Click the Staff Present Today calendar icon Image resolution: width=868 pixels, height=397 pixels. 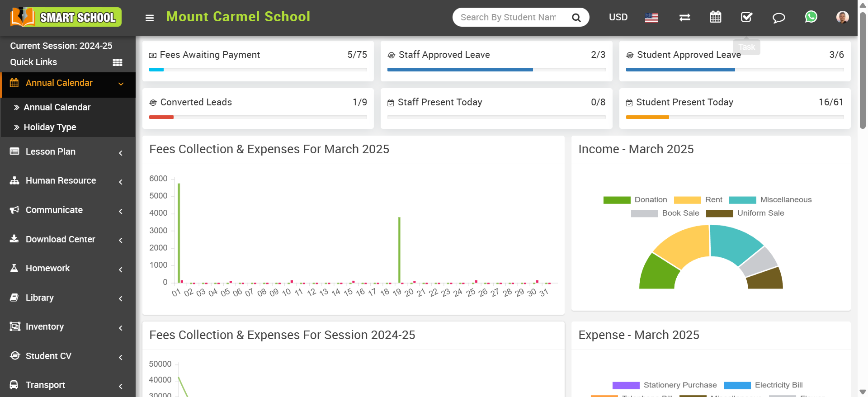[391, 103]
